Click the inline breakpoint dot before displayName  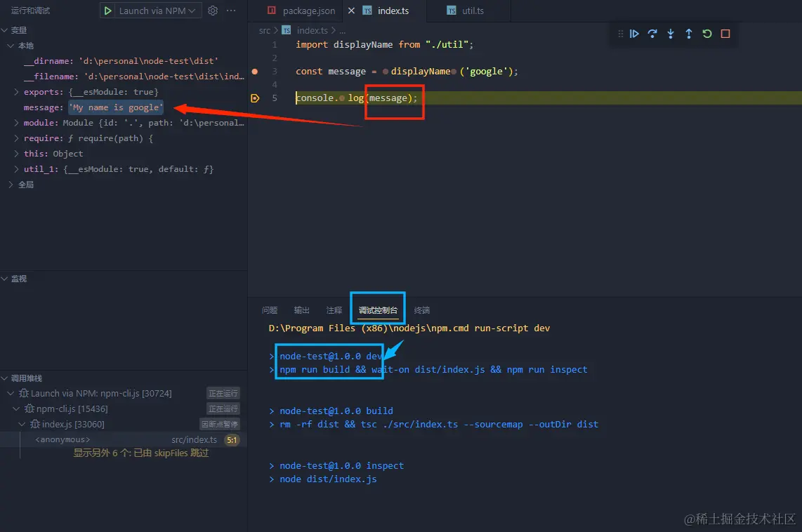click(385, 72)
